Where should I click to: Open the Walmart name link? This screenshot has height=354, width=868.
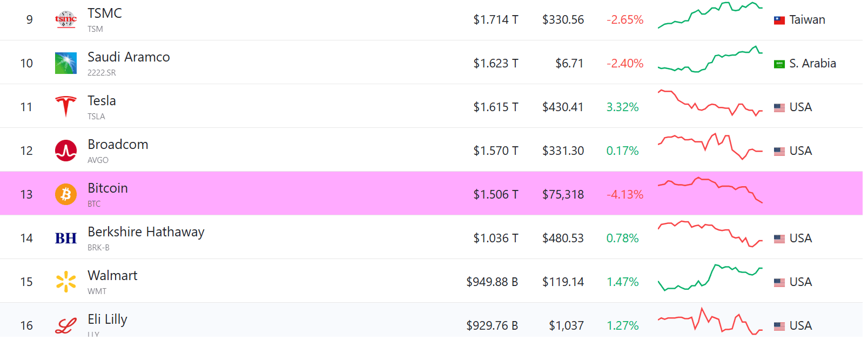pyautogui.click(x=112, y=276)
